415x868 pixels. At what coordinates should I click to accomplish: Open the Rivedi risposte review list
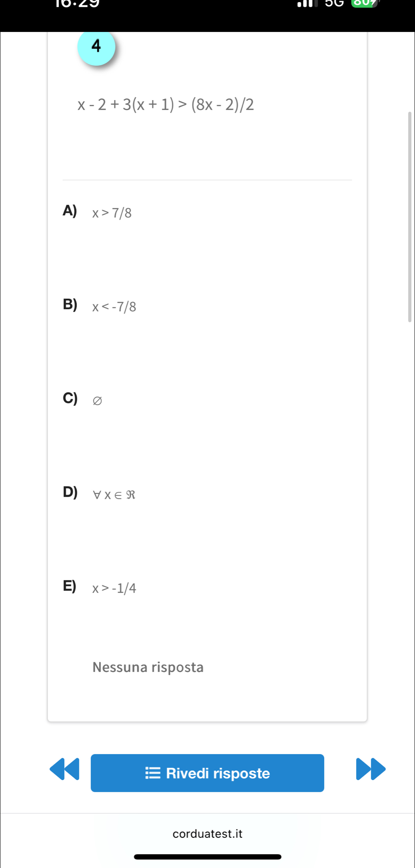(x=207, y=773)
